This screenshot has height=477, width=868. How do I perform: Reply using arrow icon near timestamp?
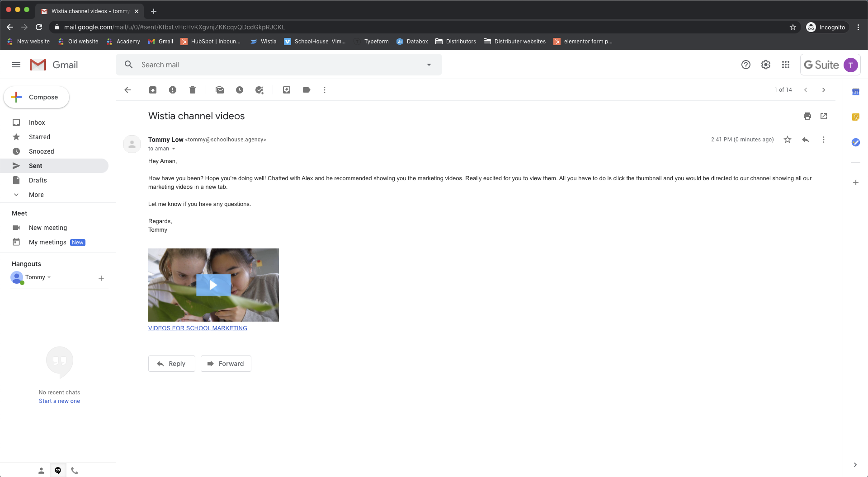click(806, 140)
